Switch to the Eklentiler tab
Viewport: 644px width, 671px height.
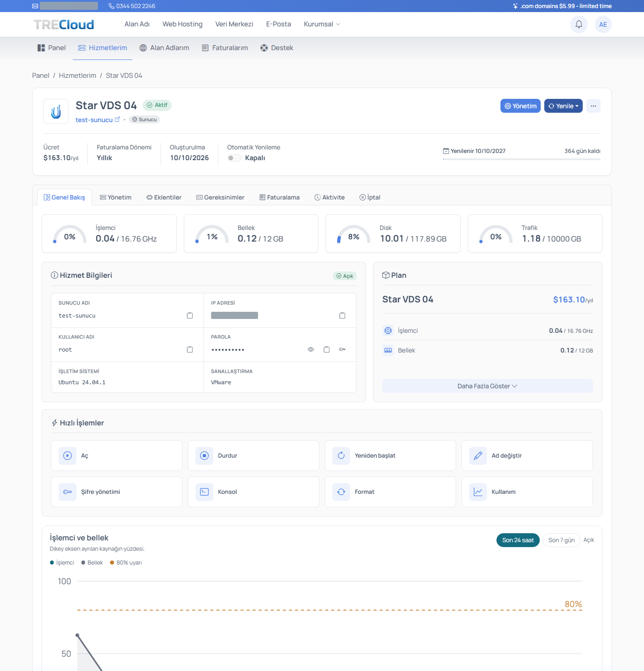tap(164, 197)
